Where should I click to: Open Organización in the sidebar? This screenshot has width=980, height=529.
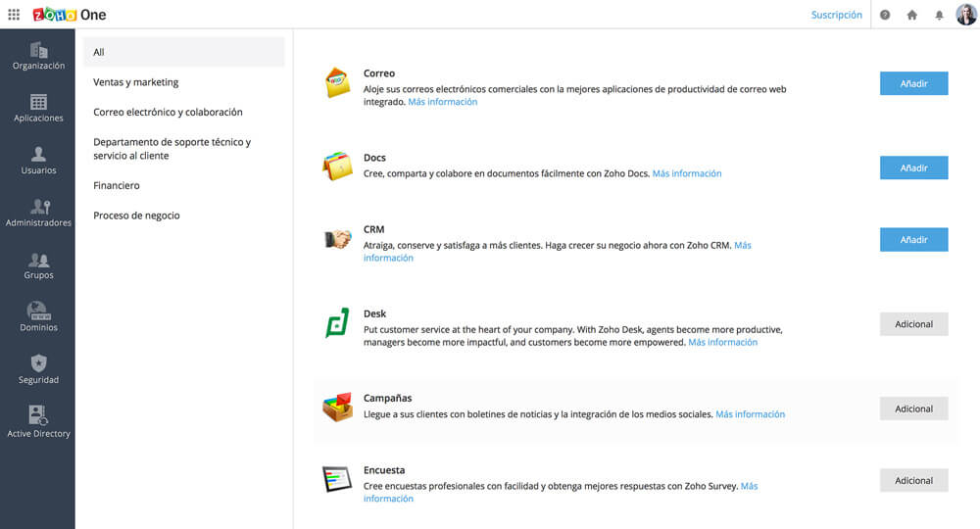[x=38, y=57]
